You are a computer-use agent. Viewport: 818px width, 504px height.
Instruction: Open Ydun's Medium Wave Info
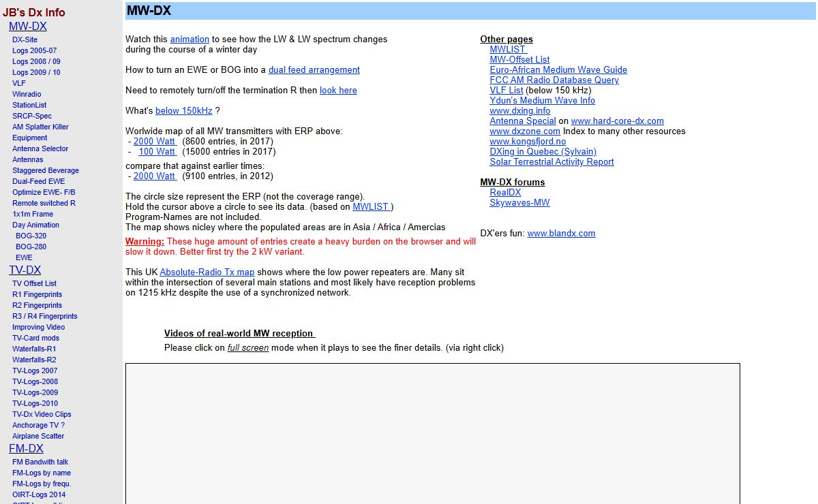click(x=542, y=101)
